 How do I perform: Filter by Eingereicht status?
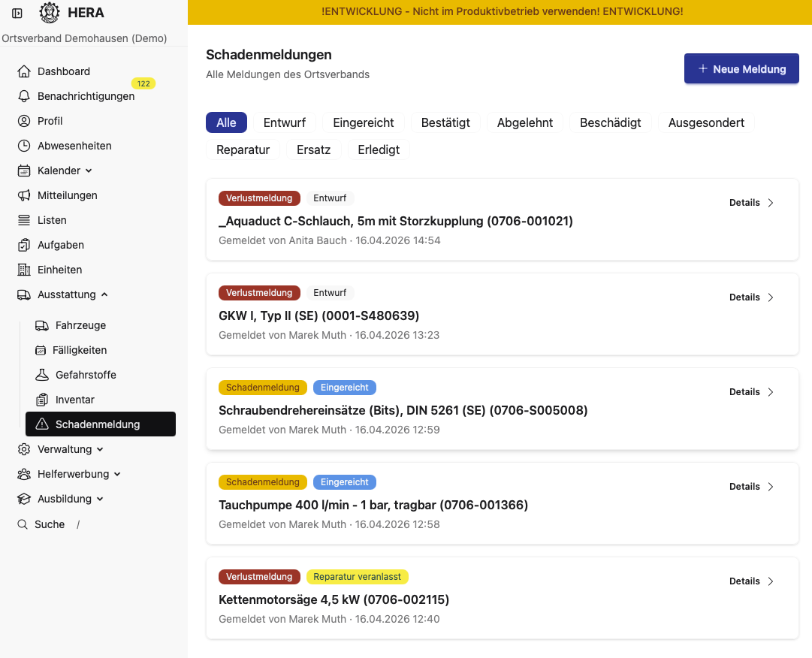(x=364, y=122)
